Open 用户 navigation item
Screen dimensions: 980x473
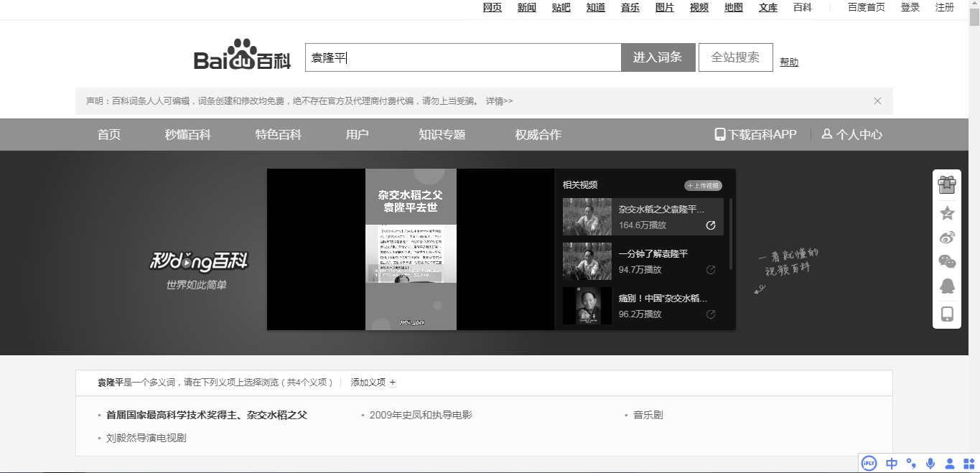358,134
